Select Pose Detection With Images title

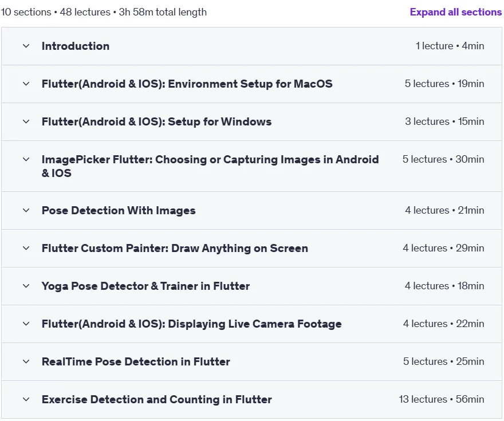(x=119, y=211)
